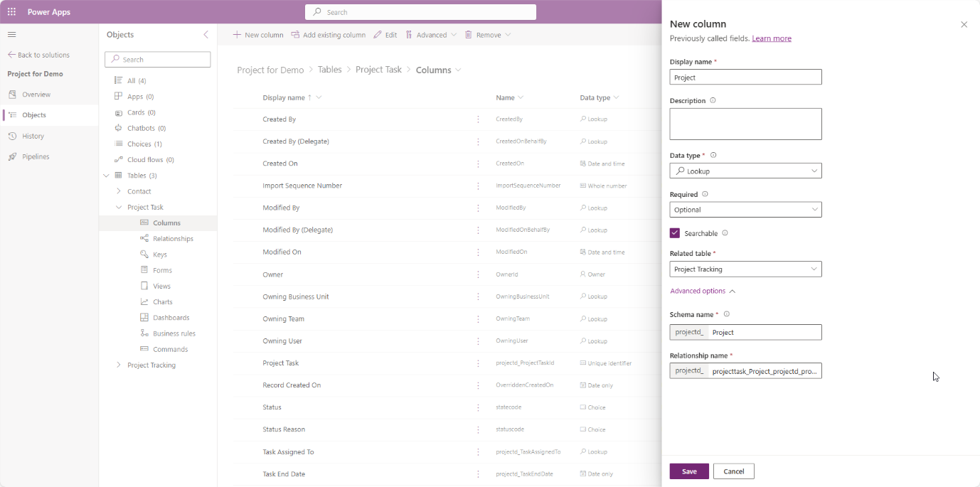This screenshot has height=487, width=980.
Task: Click the Description info icon
Action: (713, 100)
